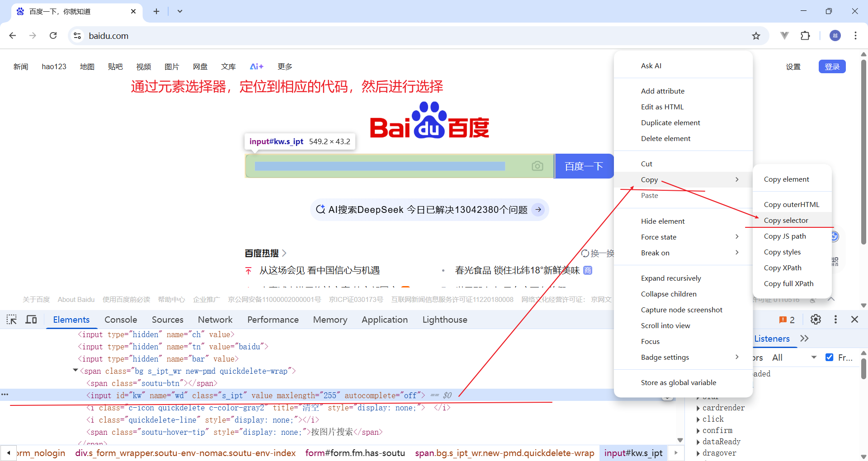This screenshot has height=461, width=868.
Task: Open the Extensions puzzle icon
Action: point(805,36)
